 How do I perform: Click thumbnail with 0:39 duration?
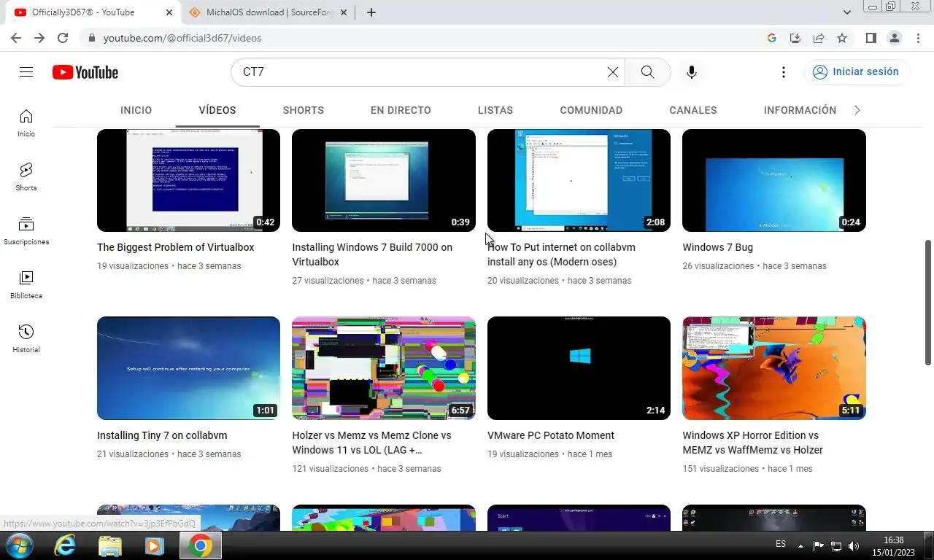pos(384,181)
